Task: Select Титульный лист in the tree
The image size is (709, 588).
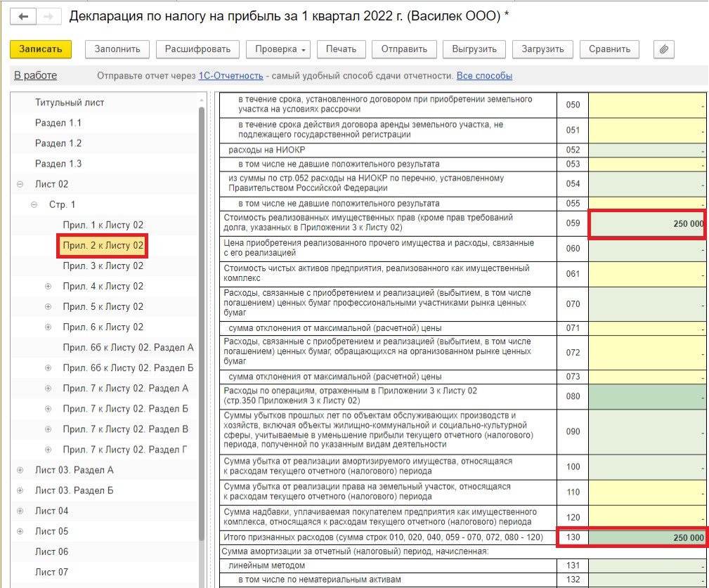Action: tap(70, 103)
